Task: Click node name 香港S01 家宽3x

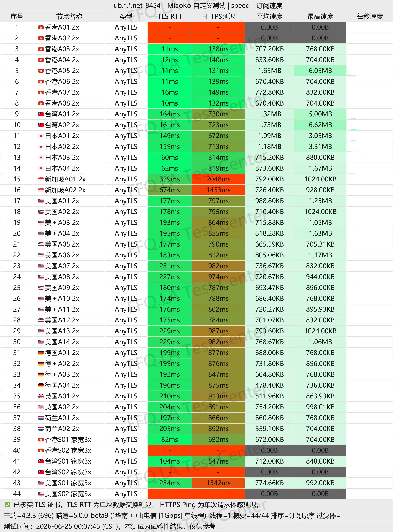Action: pos(68,439)
